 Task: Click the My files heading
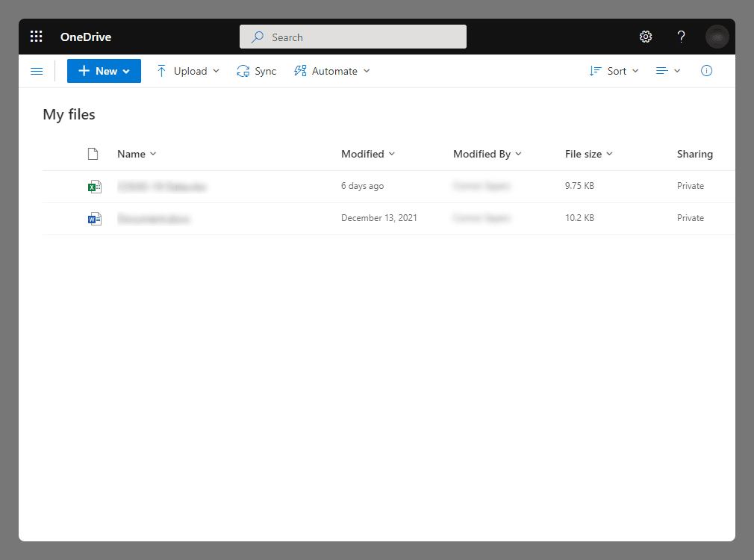[69, 114]
